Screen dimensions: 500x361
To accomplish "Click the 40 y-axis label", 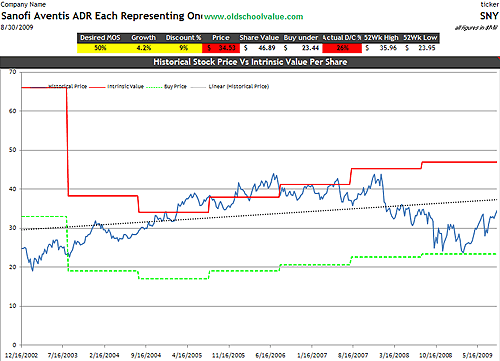I will (12, 189).
